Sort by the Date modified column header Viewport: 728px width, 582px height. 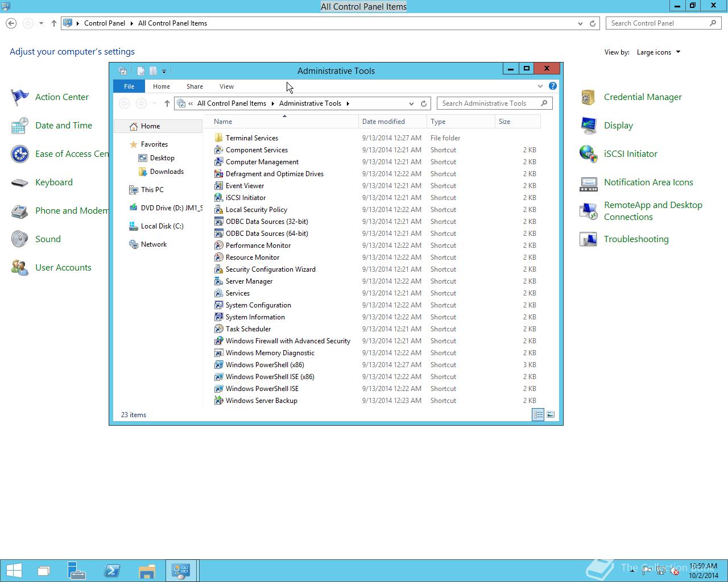[x=392, y=122]
